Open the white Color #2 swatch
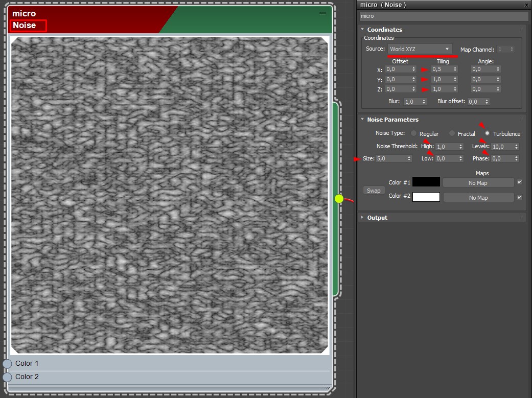The image size is (532, 398). pyautogui.click(x=426, y=197)
